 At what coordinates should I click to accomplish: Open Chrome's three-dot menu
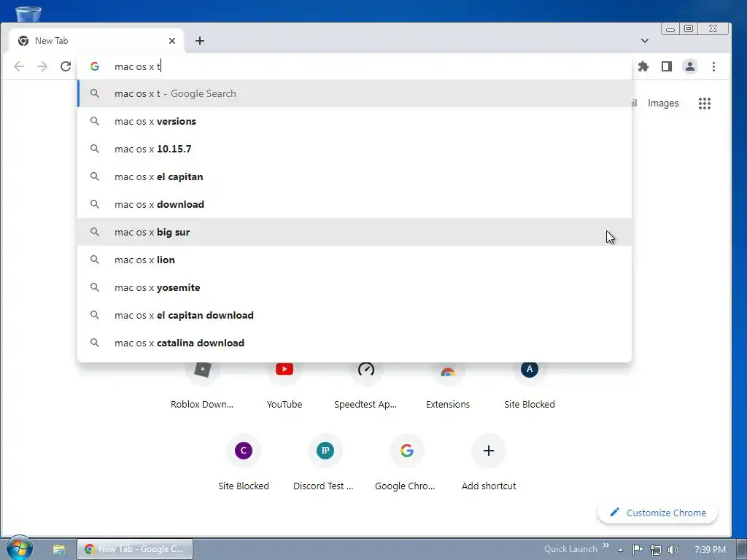pyautogui.click(x=713, y=66)
